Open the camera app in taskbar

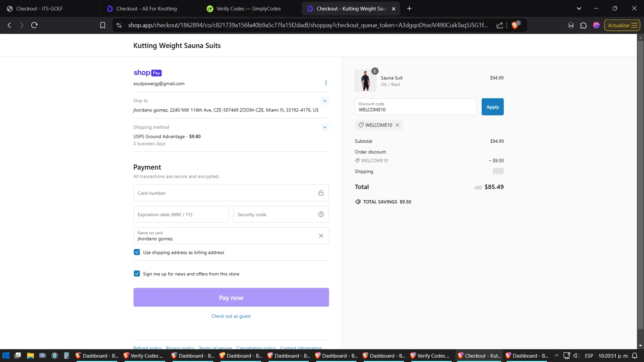click(x=43, y=356)
